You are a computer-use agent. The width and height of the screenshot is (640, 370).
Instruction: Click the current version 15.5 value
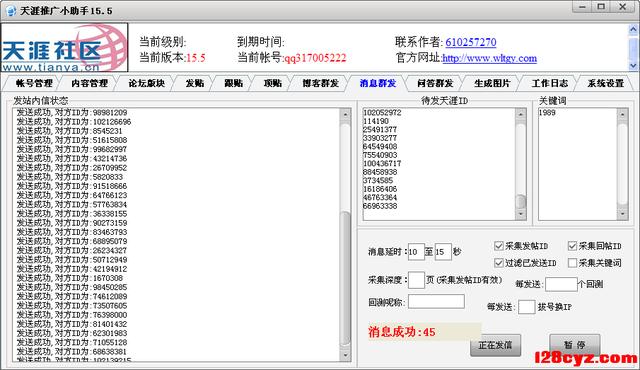pyautogui.click(x=196, y=58)
